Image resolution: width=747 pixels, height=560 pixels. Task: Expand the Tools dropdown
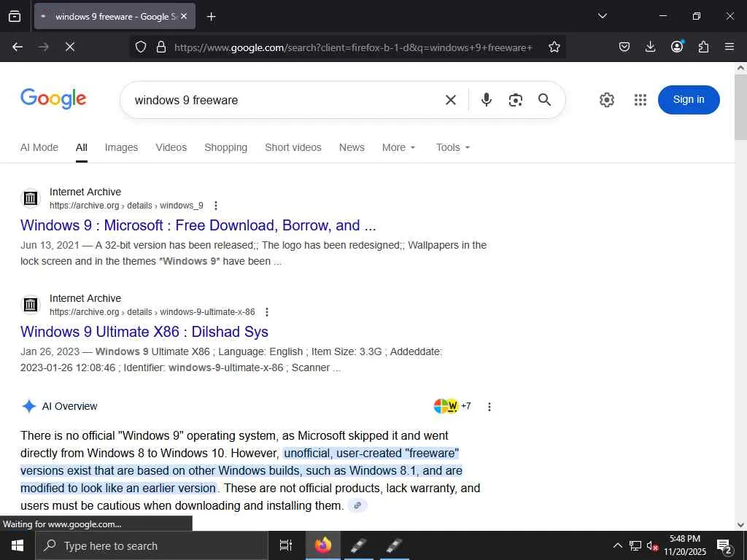click(453, 147)
